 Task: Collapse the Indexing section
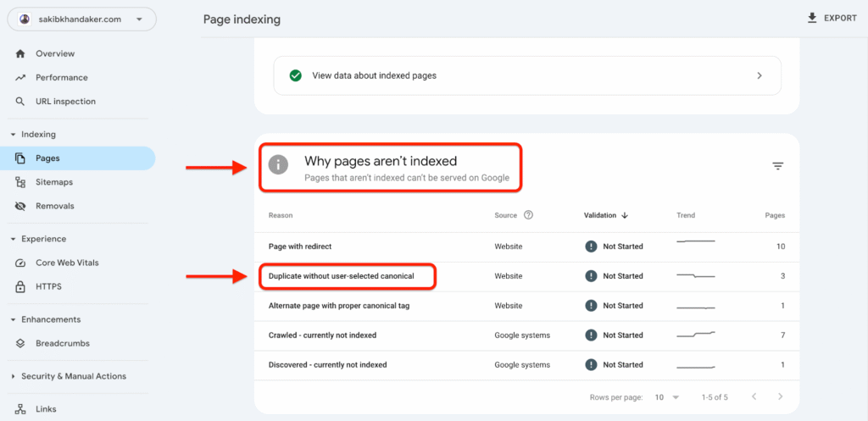tap(13, 135)
